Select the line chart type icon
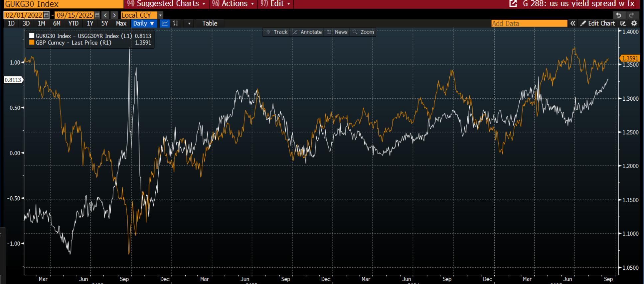 [x=165, y=23]
